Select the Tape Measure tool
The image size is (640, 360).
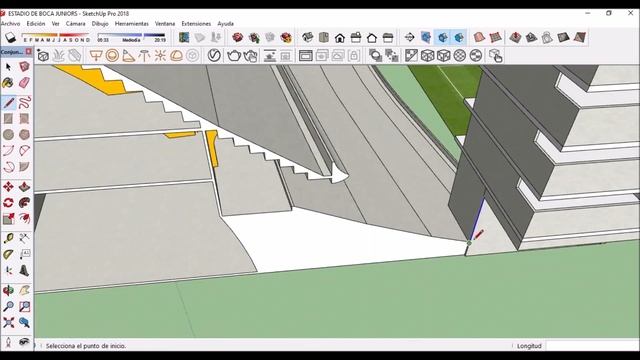[x=8, y=238]
